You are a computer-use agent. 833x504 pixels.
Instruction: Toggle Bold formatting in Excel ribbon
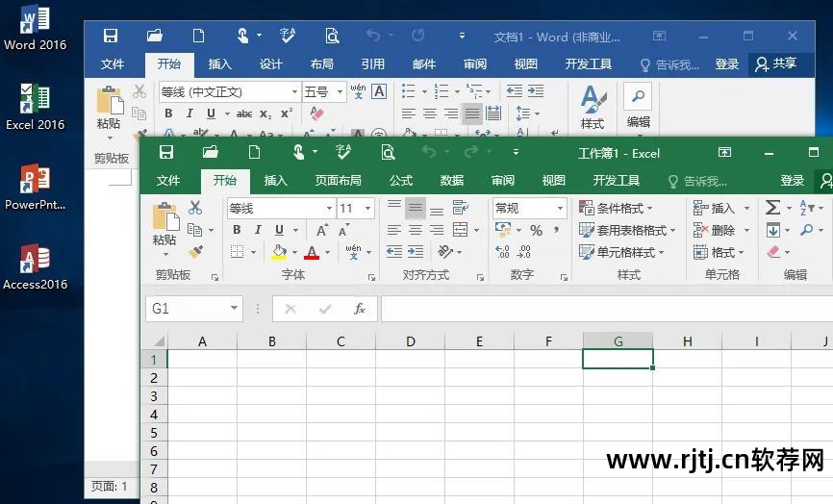[237, 230]
